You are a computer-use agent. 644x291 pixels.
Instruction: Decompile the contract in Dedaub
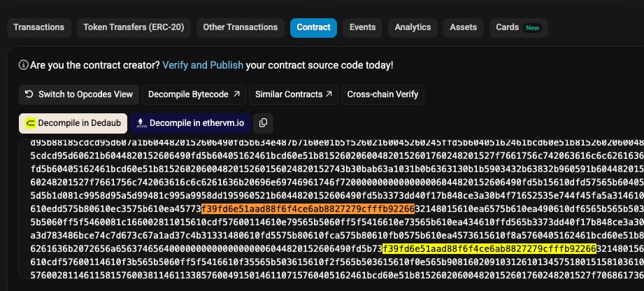point(73,123)
